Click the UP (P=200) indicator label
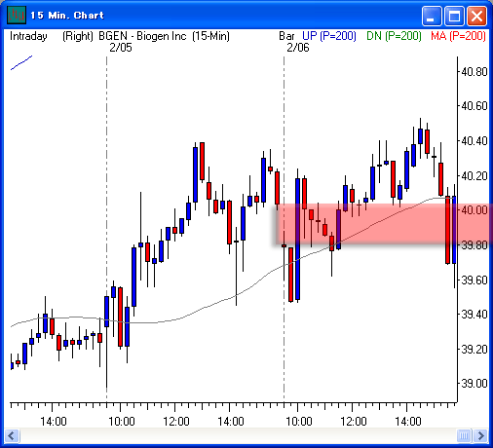 (329, 36)
